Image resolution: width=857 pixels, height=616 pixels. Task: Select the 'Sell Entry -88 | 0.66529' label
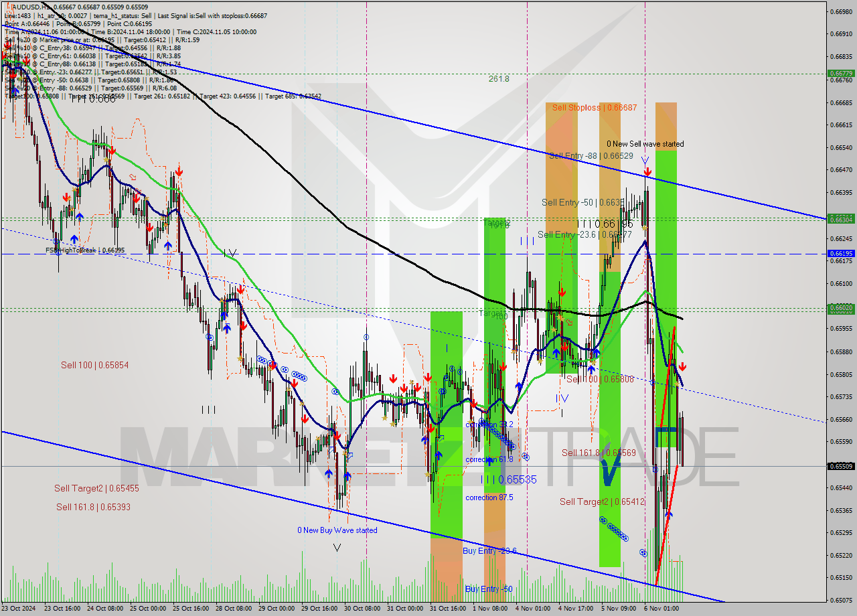pyautogui.click(x=591, y=155)
